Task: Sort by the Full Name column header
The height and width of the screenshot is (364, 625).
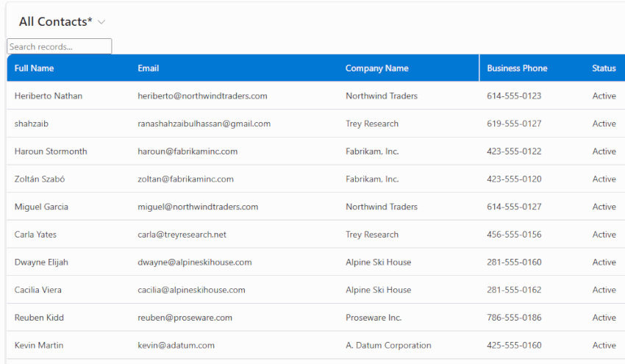Action: coord(34,68)
